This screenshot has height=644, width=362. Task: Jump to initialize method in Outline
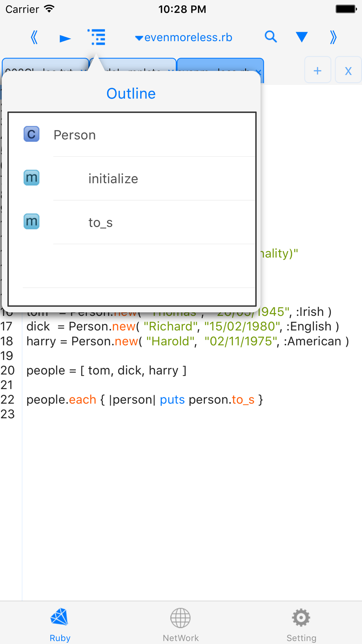pos(132,179)
